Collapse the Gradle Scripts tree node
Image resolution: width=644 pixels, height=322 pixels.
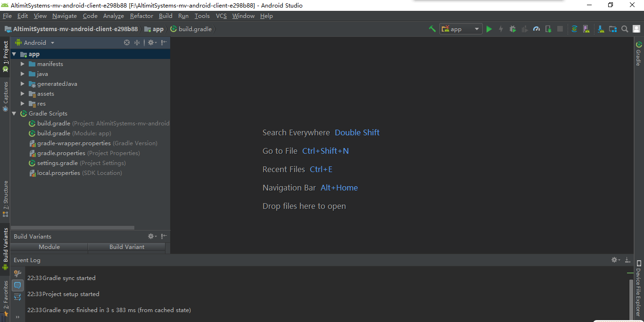coord(14,114)
